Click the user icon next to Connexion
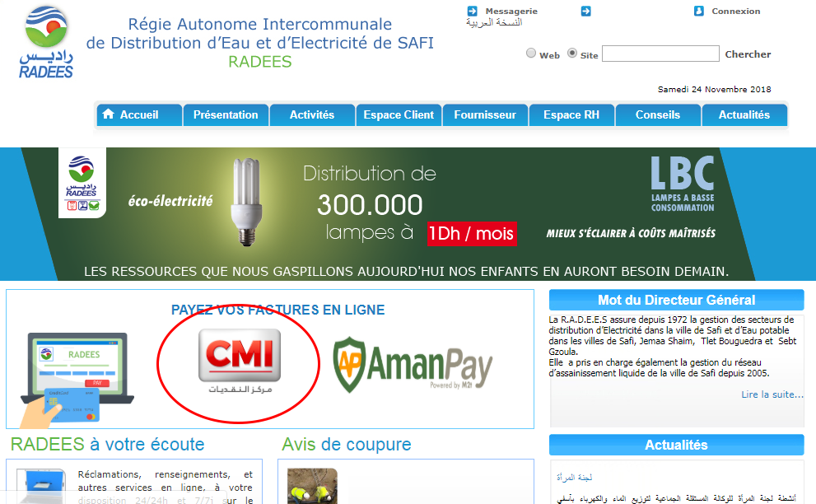Screen dimensions: 816x504 click(699, 12)
